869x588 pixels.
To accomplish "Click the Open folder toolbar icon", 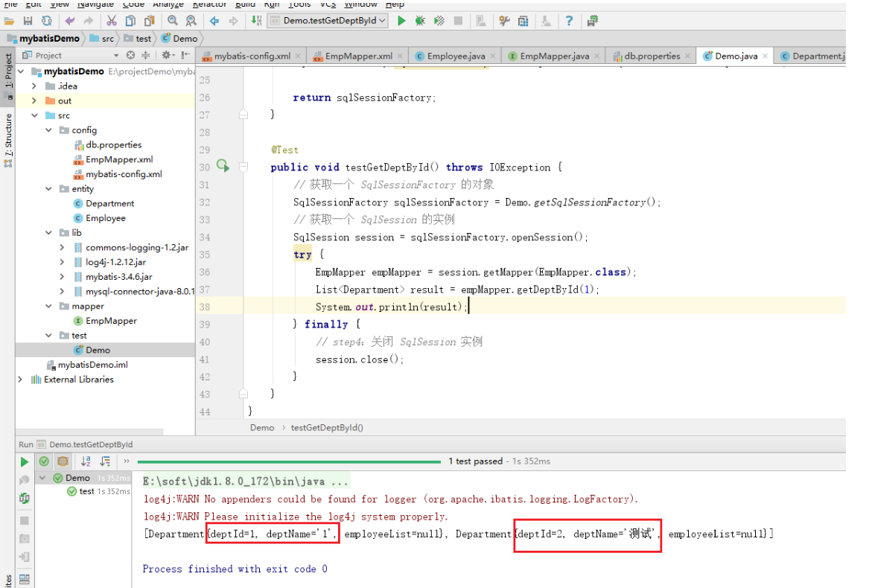I will click(10, 21).
